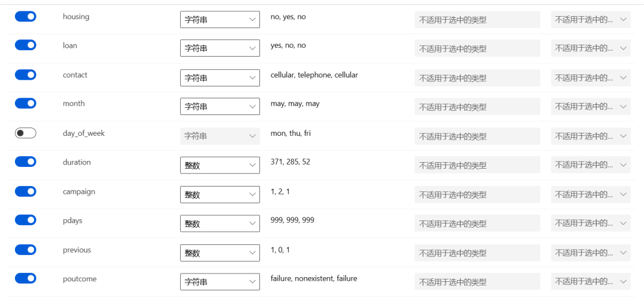Toggle the poutcome column switch
644x298 pixels.
26,279
